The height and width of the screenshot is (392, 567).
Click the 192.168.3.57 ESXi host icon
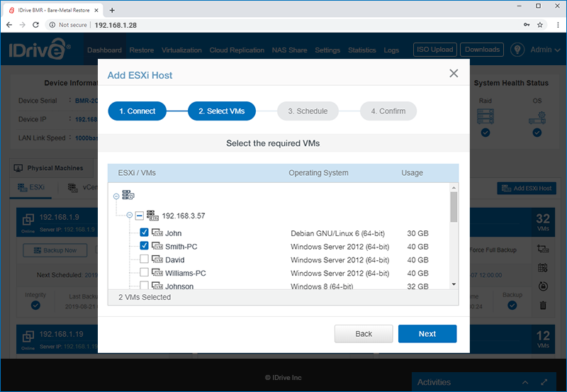[x=152, y=215]
